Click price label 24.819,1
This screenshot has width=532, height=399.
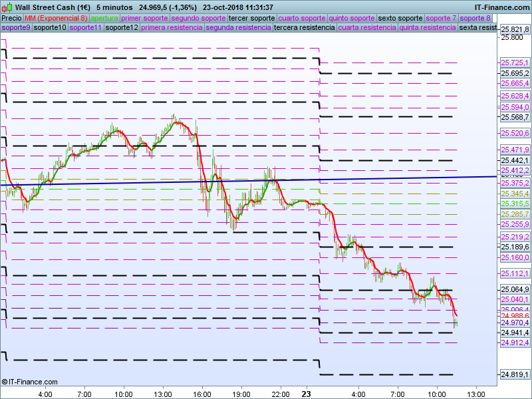click(515, 374)
